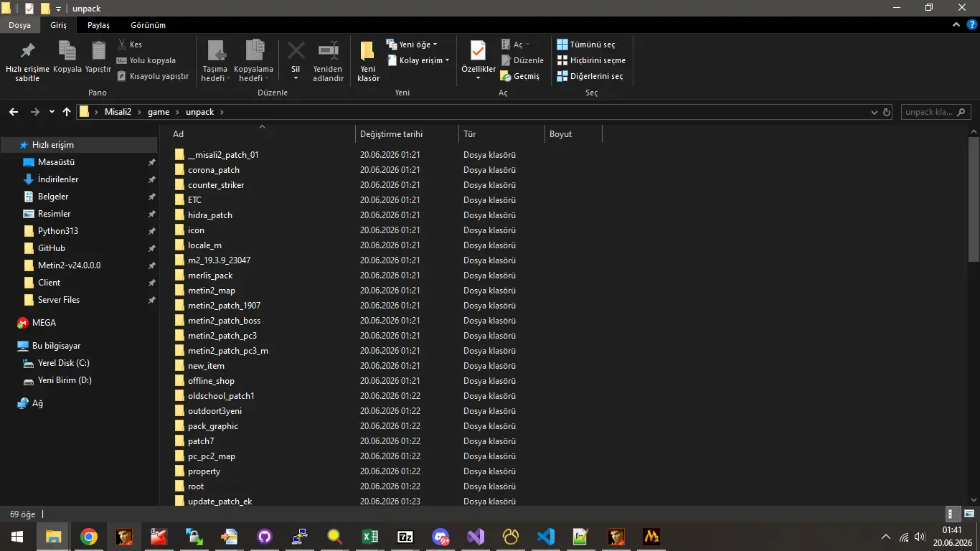The image size is (980, 551).
Task: Refresh the unpack folder view
Action: (887, 112)
